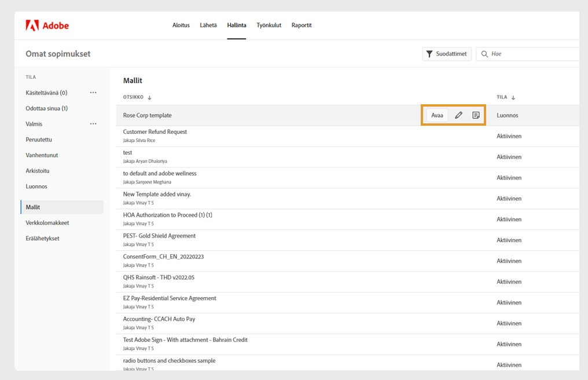Go to the Työnkulut tab
This screenshot has height=380, width=588.
pos(269,25)
